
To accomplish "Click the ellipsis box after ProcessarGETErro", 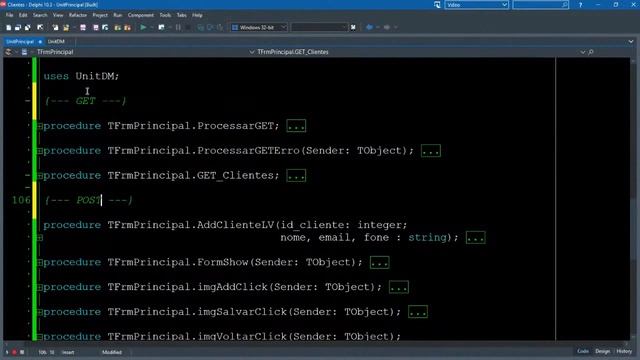I will click(x=431, y=151).
